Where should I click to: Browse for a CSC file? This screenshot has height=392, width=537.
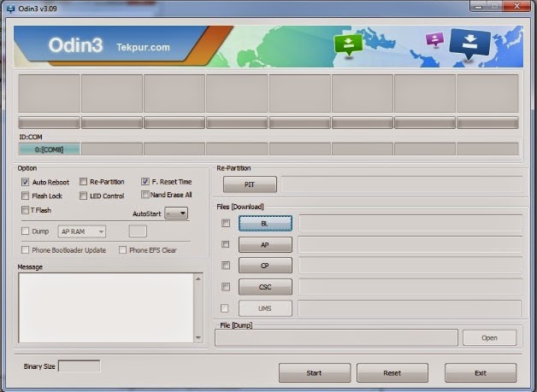(x=265, y=287)
